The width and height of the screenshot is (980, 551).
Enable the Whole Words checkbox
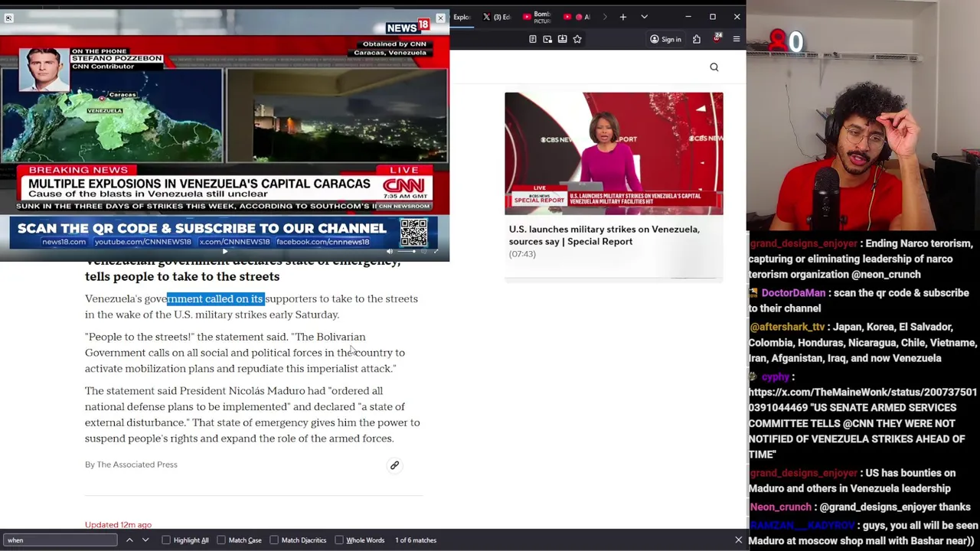(x=339, y=540)
